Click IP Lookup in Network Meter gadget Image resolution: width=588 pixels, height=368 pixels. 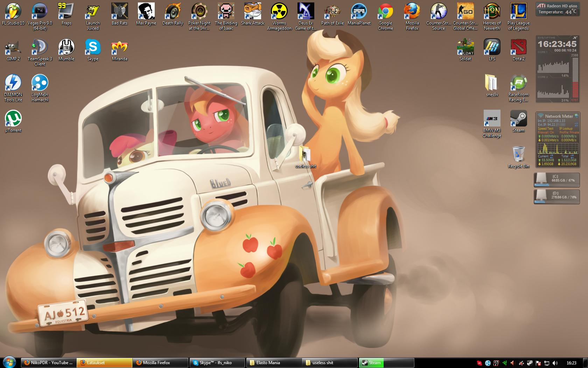click(566, 129)
